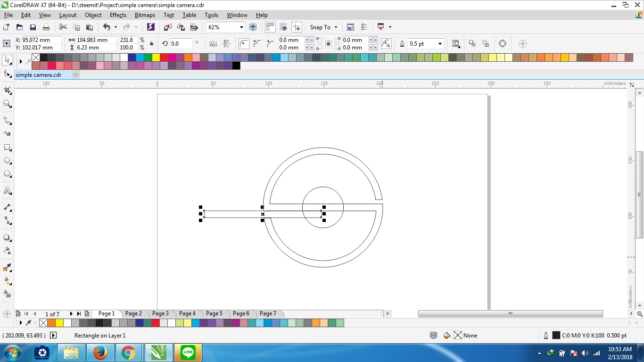Toggle Show Rulers

(271, 27)
